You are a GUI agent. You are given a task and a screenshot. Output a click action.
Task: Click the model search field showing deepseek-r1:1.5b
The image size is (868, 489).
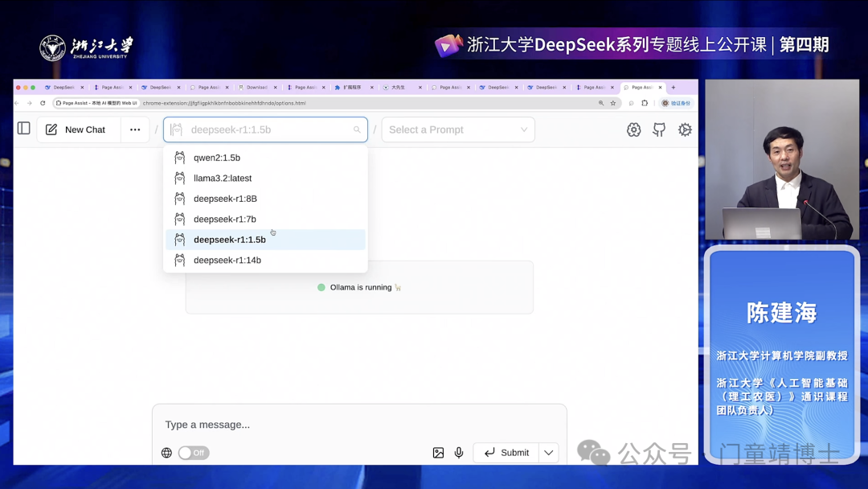(x=266, y=129)
